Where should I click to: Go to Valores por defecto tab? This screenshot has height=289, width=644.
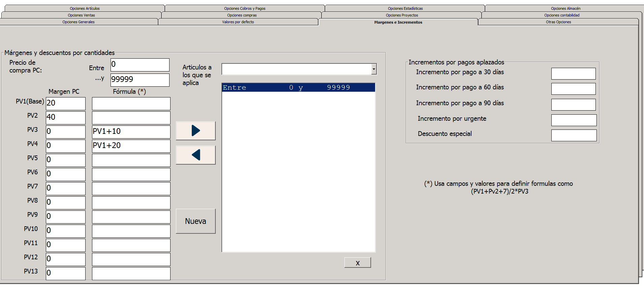coord(238,22)
